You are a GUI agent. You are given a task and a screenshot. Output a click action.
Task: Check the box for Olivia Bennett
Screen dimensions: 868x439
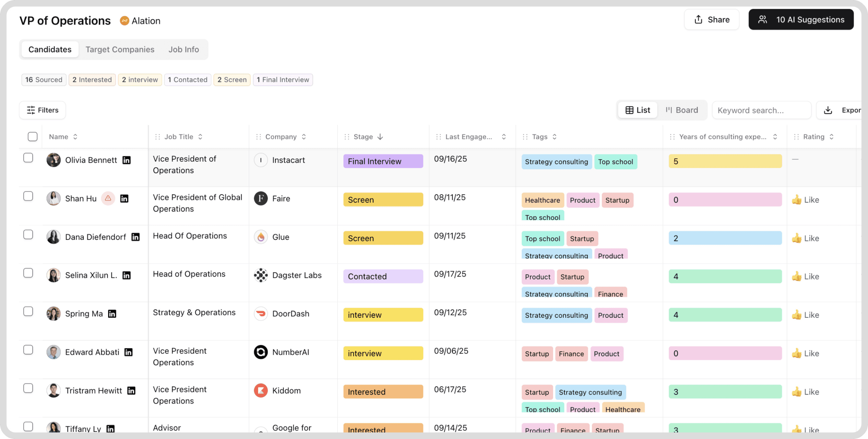28,158
